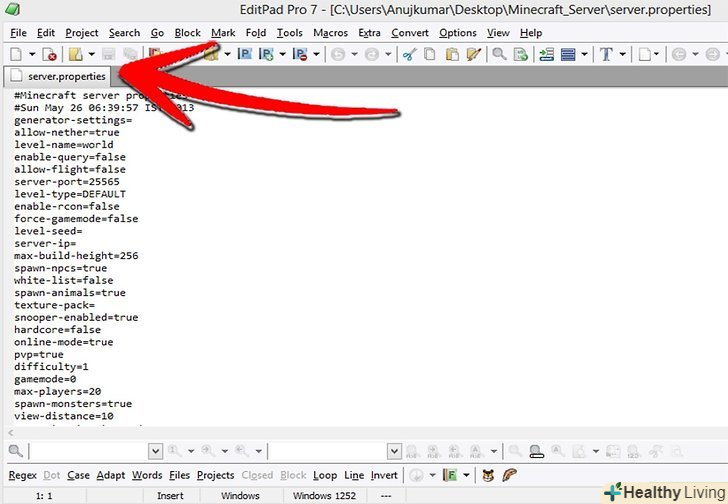Create a new file with toolbar icon

tap(16, 54)
